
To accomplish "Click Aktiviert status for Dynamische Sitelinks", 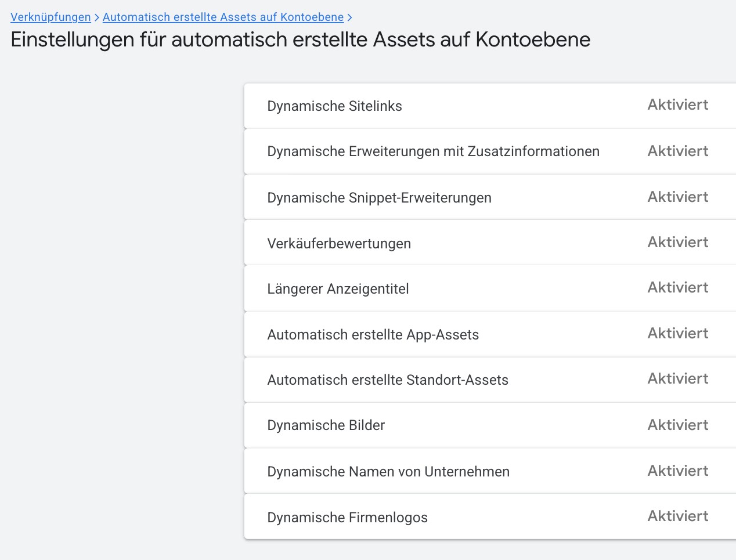I will [677, 104].
